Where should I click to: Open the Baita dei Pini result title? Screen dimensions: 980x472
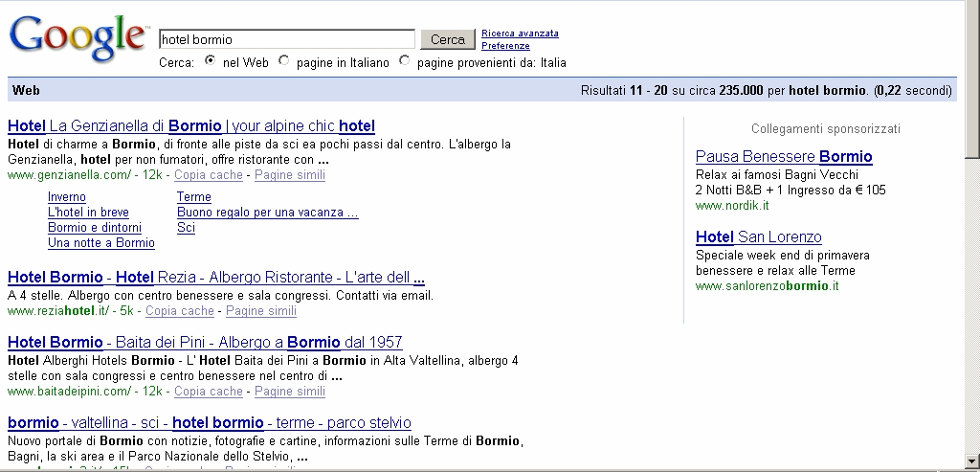[x=205, y=343]
